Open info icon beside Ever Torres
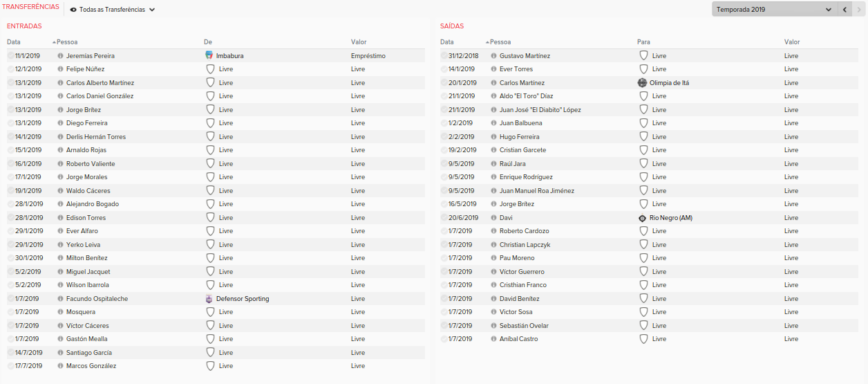The image size is (868, 384). coord(493,69)
